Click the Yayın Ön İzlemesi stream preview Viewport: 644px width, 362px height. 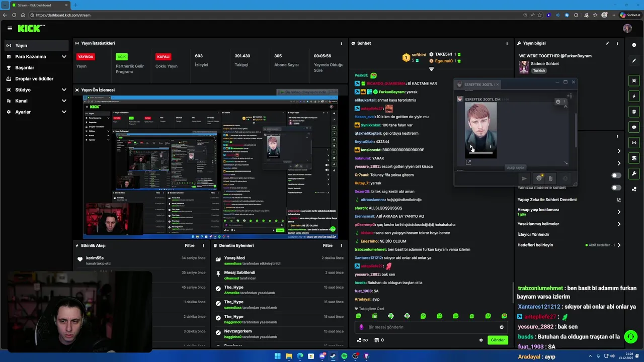click(210, 167)
